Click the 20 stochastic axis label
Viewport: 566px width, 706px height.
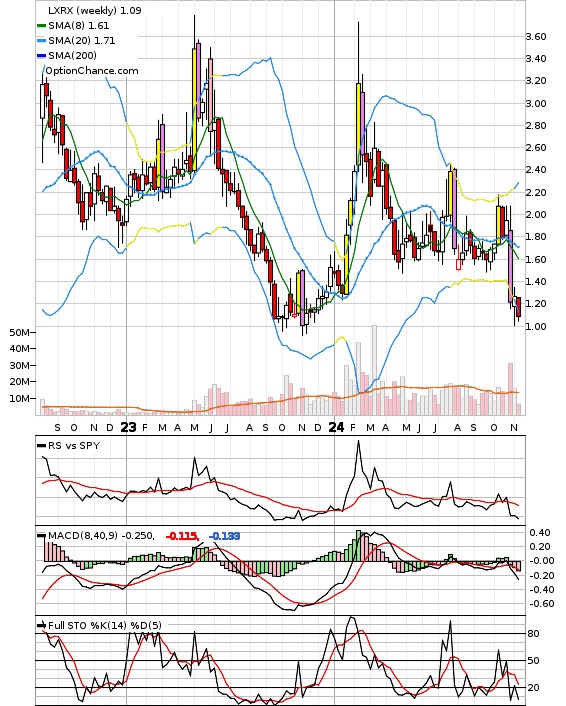534,688
